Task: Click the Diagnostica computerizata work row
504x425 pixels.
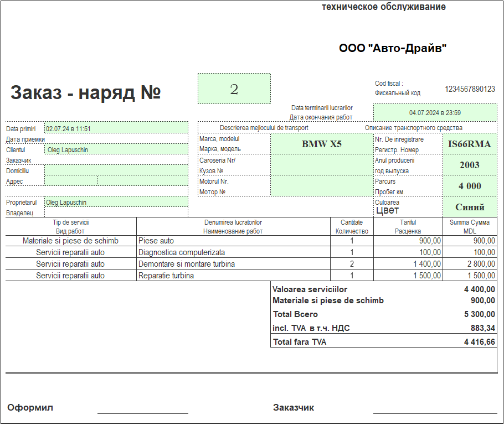Action: (x=233, y=252)
